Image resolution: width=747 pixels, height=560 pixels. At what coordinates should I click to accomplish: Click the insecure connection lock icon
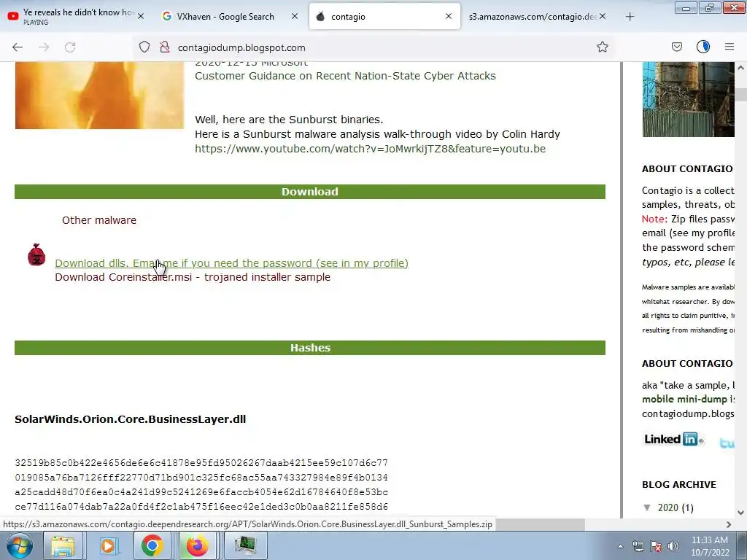pyautogui.click(x=165, y=47)
